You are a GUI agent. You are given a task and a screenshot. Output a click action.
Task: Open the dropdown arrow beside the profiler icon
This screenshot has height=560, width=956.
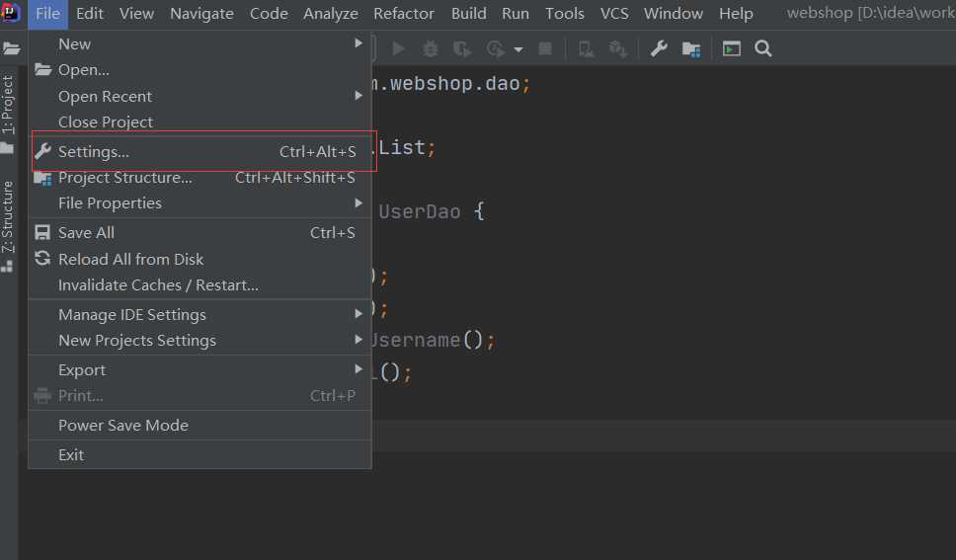[518, 49]
